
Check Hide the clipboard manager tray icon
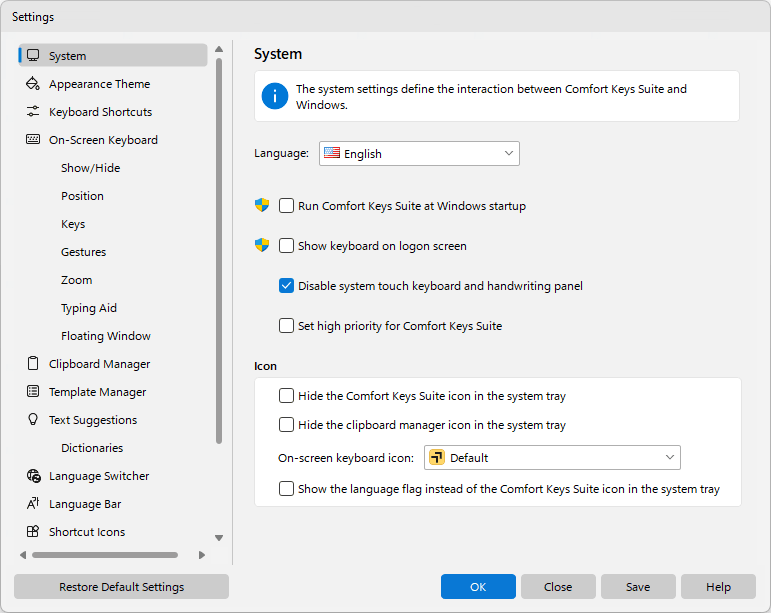(286, 424)
